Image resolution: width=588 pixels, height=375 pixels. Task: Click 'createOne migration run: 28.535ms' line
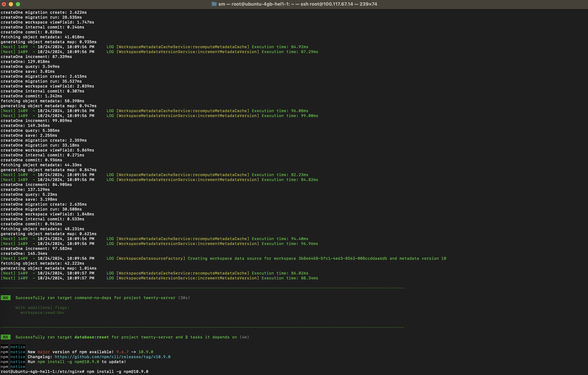[x=41, y=17]
